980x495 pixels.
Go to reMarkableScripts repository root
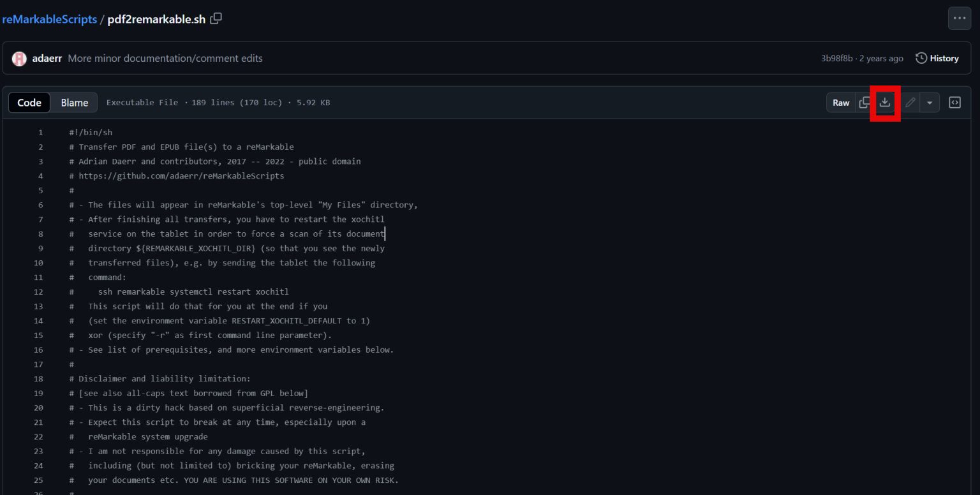click(49, 19)
